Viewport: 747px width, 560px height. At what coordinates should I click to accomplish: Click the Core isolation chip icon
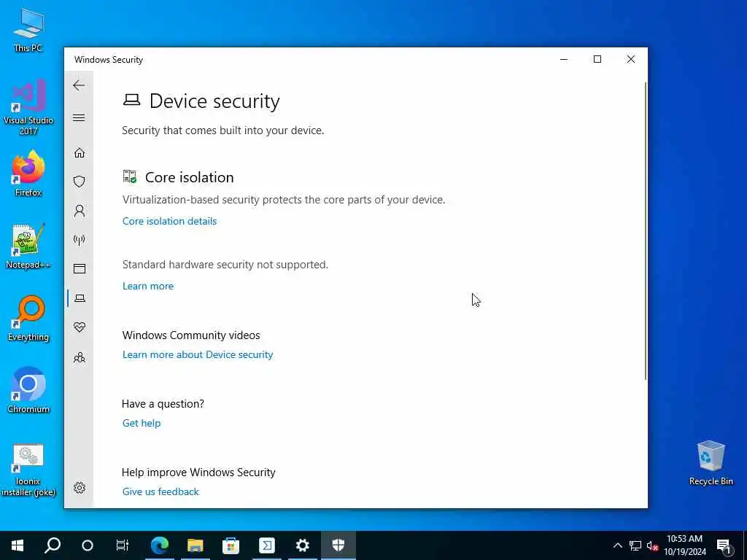tap(130, 176)
